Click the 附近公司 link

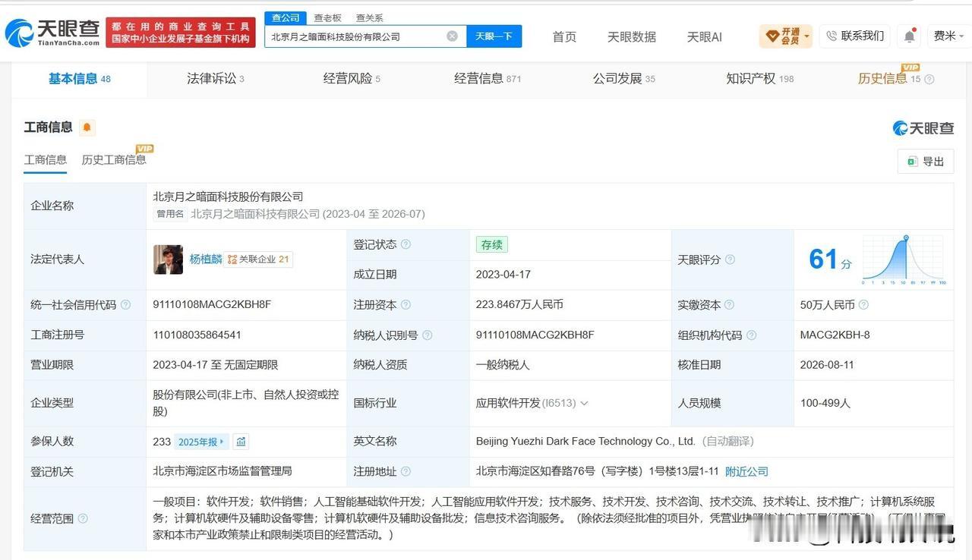pos(746,471)
